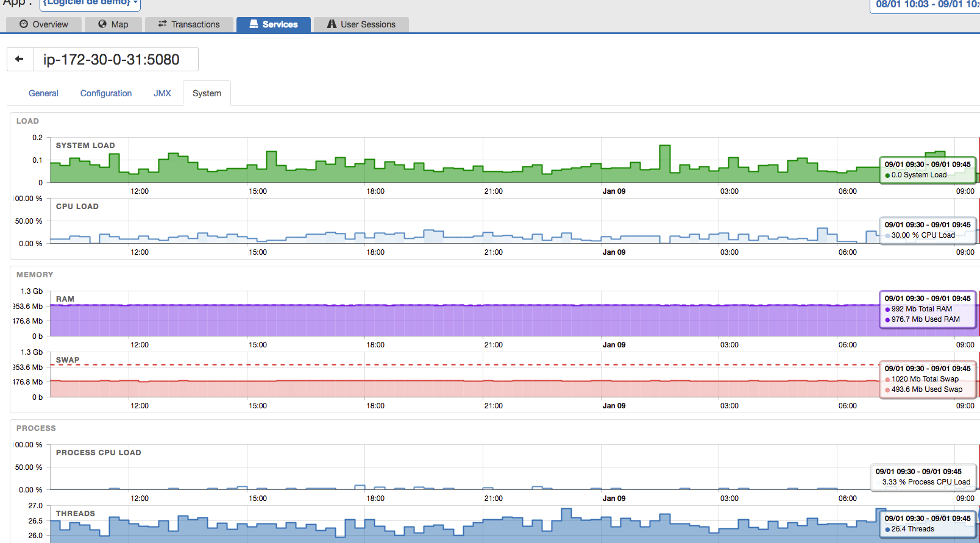The image size is (980, 543).
Task: Click the Map globe icon
Action: click(102, 24)
